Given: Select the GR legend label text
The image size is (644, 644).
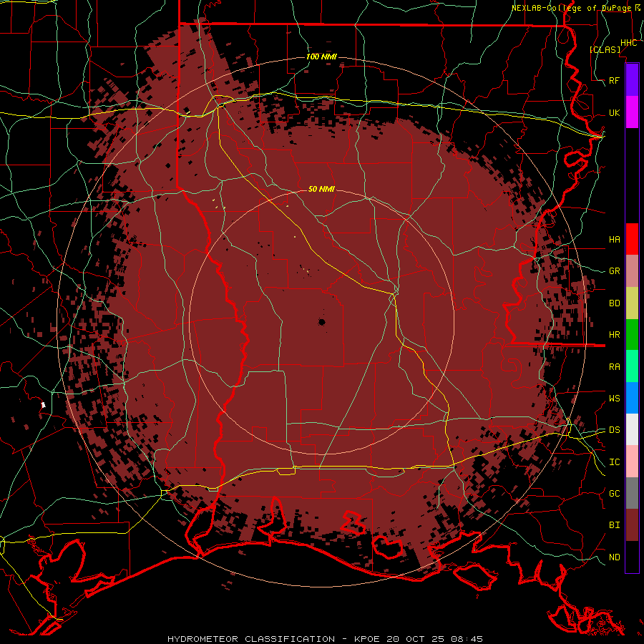Looking at the screenshot, I should coord(615,271).
